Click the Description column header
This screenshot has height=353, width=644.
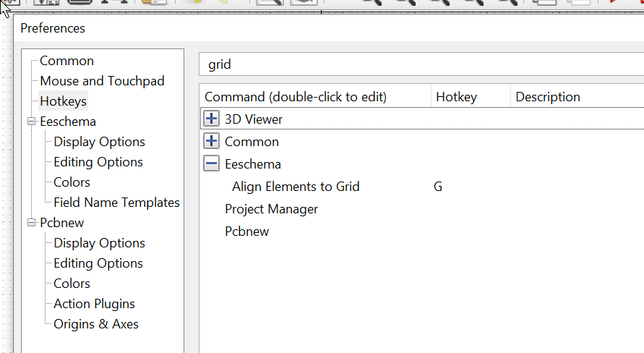click(x=548, y=97)
